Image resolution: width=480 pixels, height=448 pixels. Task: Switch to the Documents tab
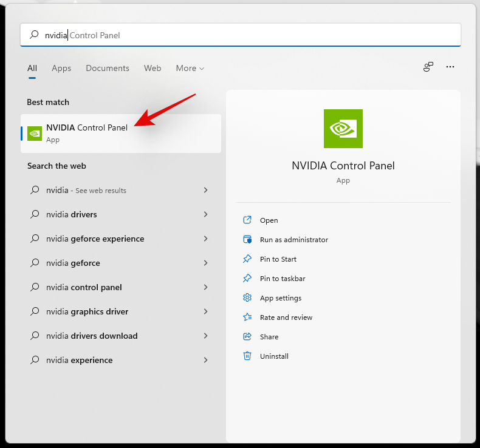click(108, 68)
